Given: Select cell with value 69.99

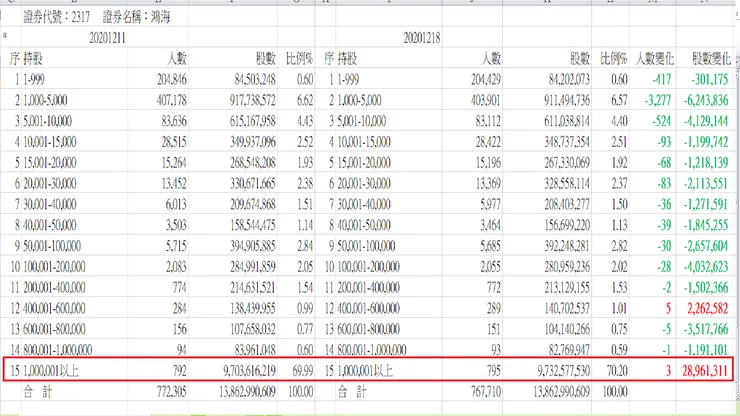Looking at the screenshot, I should (x=303, y=371).
